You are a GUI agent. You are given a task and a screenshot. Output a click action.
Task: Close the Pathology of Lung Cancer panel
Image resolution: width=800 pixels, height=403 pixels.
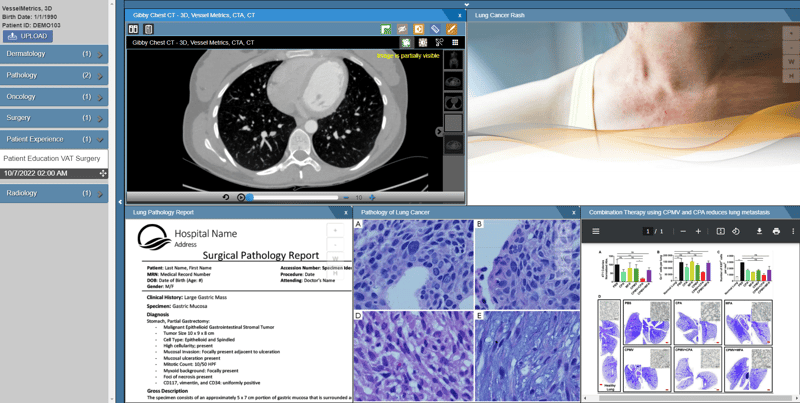click(x=573, y=213)
